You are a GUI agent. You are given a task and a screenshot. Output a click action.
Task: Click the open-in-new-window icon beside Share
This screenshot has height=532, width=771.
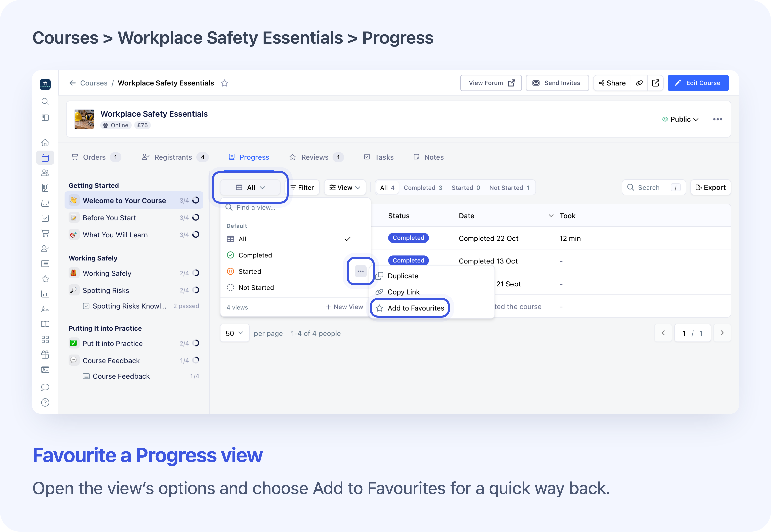point(655,83)
